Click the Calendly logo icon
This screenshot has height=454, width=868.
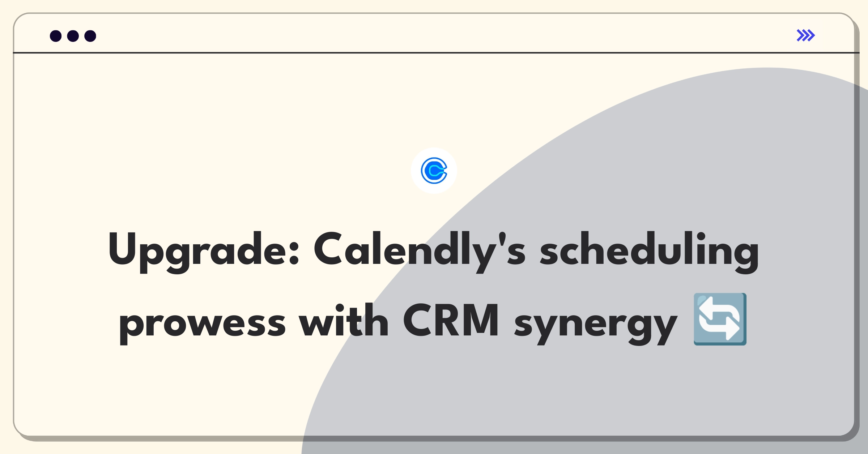tap(434, 171)
